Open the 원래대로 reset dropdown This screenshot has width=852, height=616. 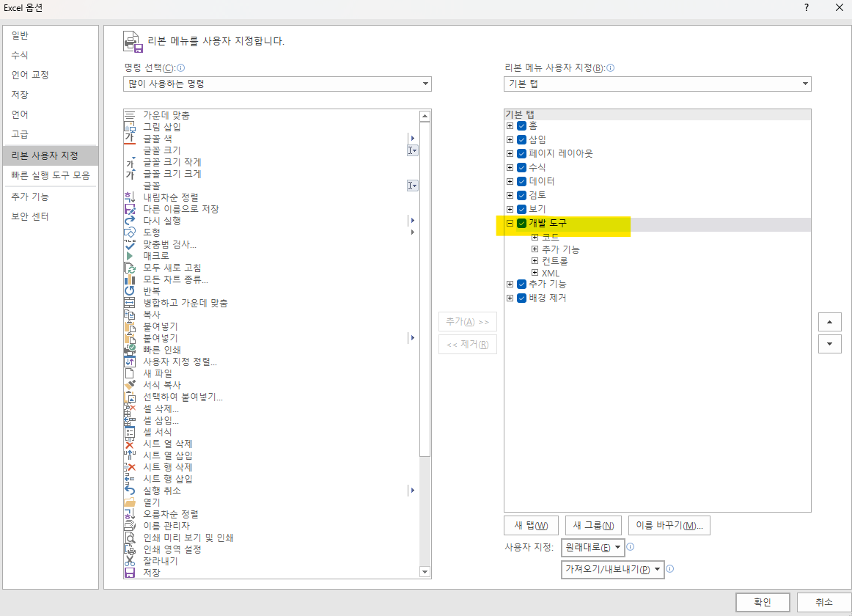pyautogui.click(x=593, y=548)
